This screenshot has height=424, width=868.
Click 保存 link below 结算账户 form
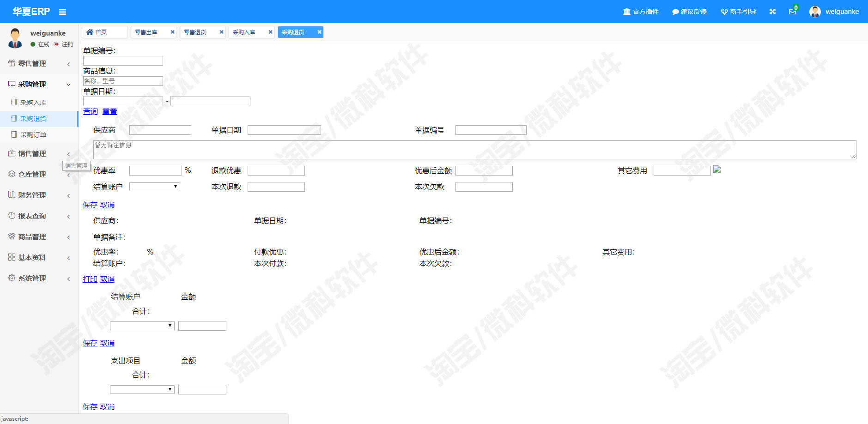tap(90, 205)
